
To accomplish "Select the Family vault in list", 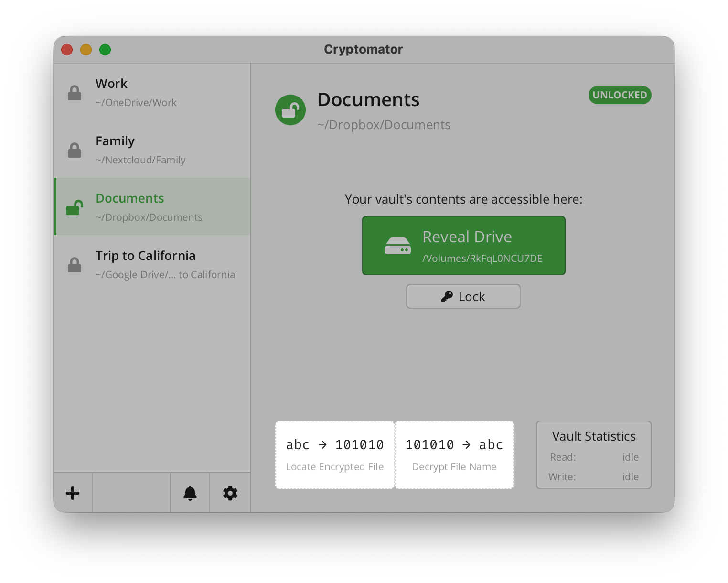I will (x=115, y=141).
